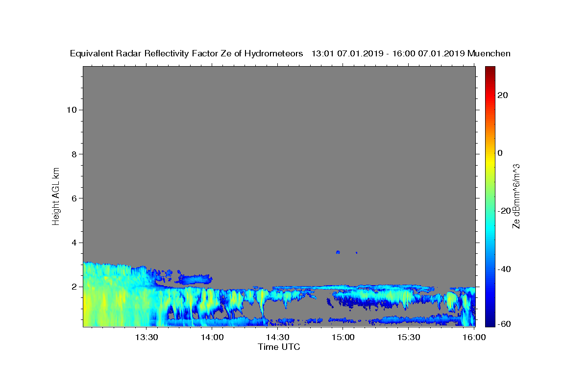Image resolution: width=588 pixels, height=392 pixels.
Task: Click the 15:30 time tick label
Action: (x=409, y=338)
